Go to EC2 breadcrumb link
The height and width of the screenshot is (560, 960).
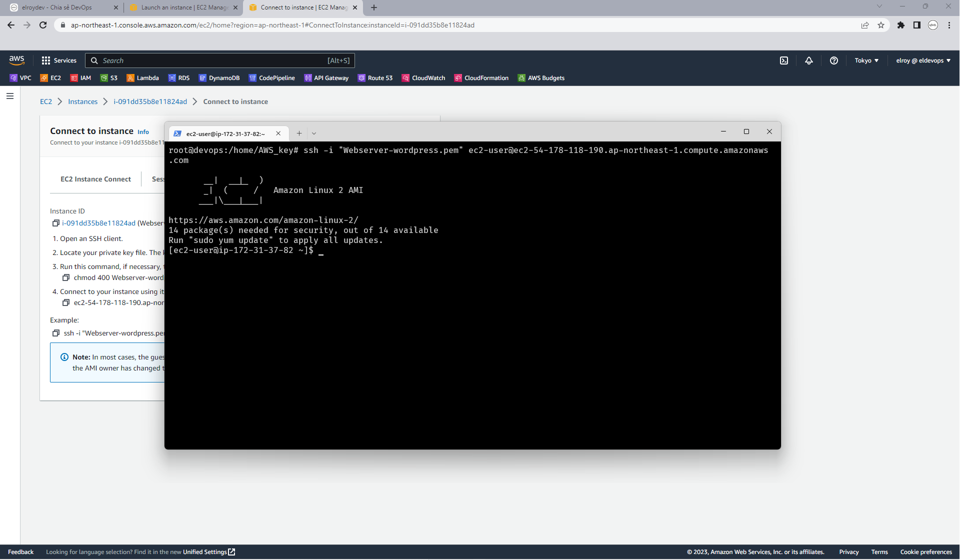[x=46, y=101]
